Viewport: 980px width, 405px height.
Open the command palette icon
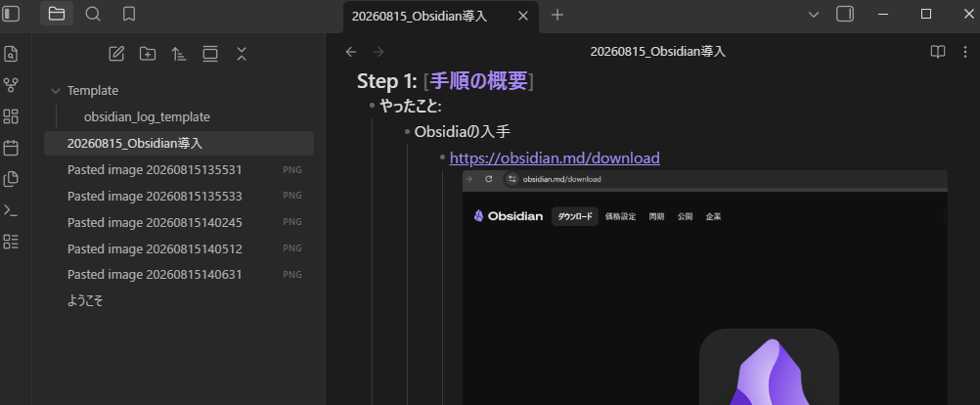(x=11, y=210)
